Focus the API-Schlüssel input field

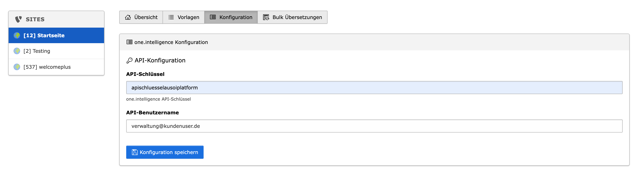(374, 88)
